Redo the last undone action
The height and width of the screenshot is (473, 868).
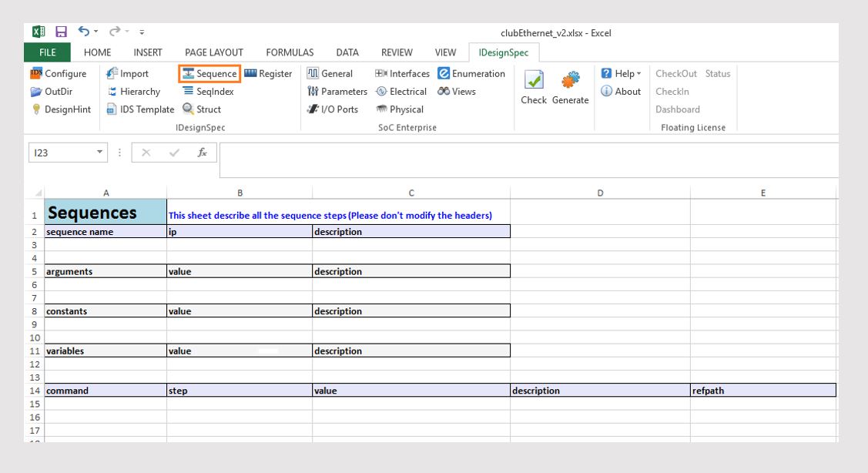click(115, 32)
